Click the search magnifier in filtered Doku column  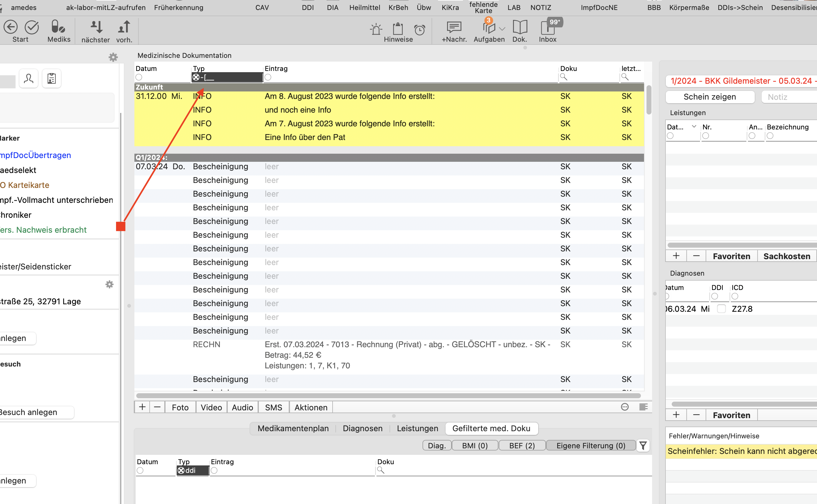click(381, 470)
